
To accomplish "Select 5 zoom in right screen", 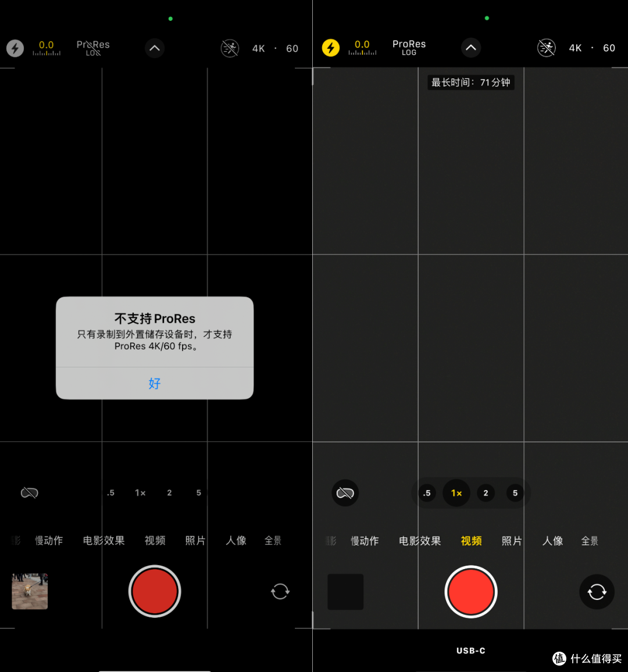I will (515, 494).
